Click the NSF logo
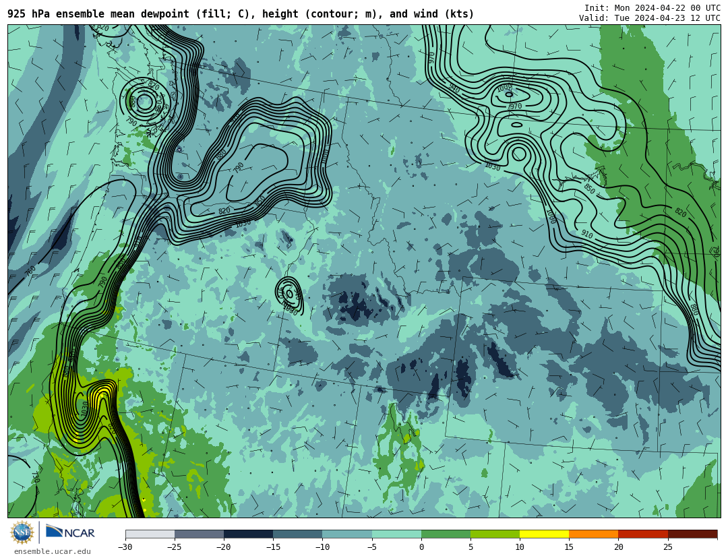 coord(22,532)
